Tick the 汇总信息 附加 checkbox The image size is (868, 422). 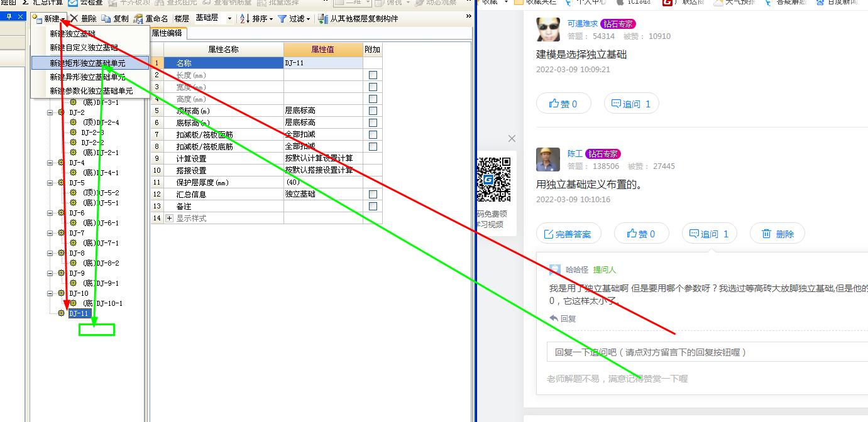373,195
